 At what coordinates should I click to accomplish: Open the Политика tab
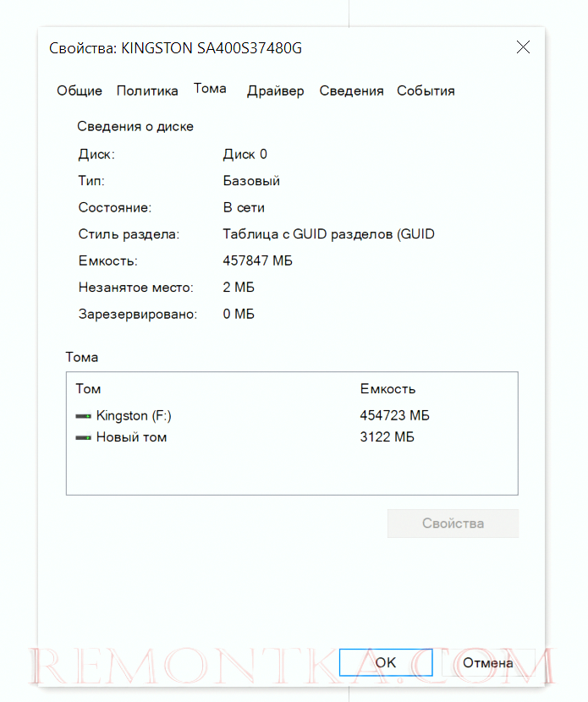(147, 90)
